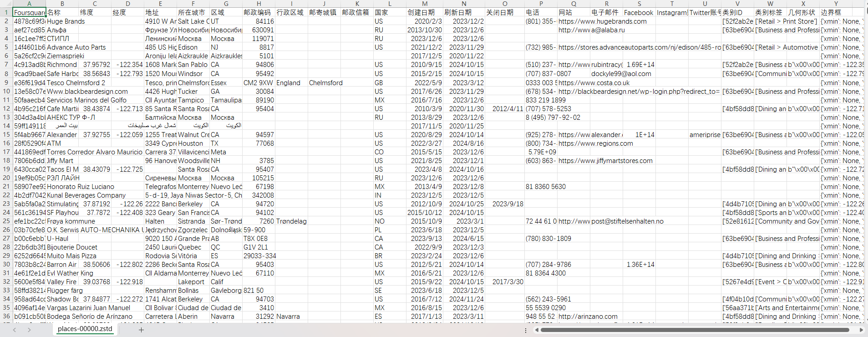This screenshot has height=337, width=868.
Task: Click the add new sheet plus icon
Action: pyautogui.click(x=141, y=330)
